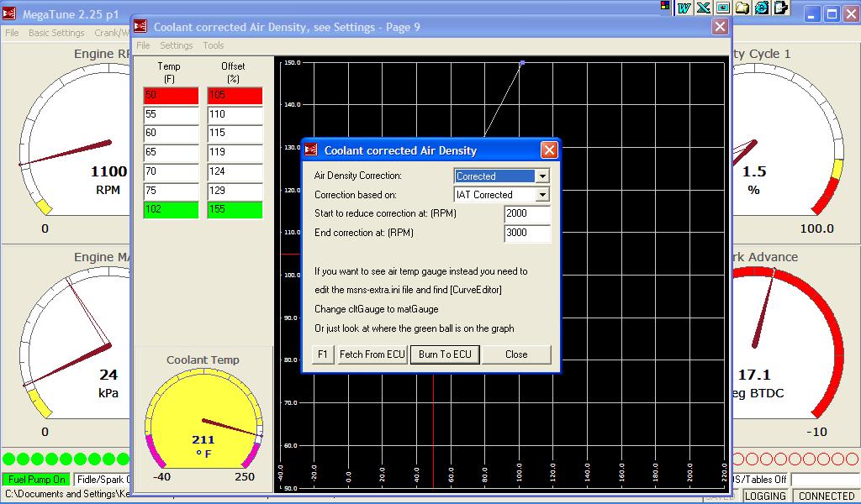This screenshot has height=504, width=861.
Task: Open the Settings menu in Page 9 window
Action: 177,45
